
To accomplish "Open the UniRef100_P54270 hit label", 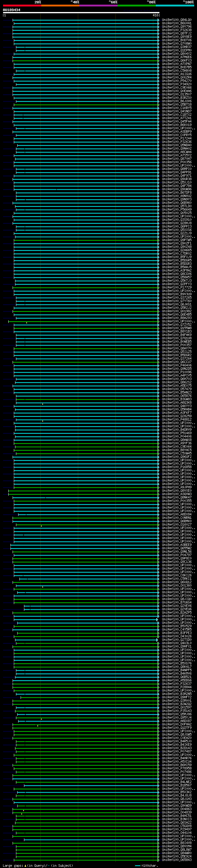I will tap(176, 81).
